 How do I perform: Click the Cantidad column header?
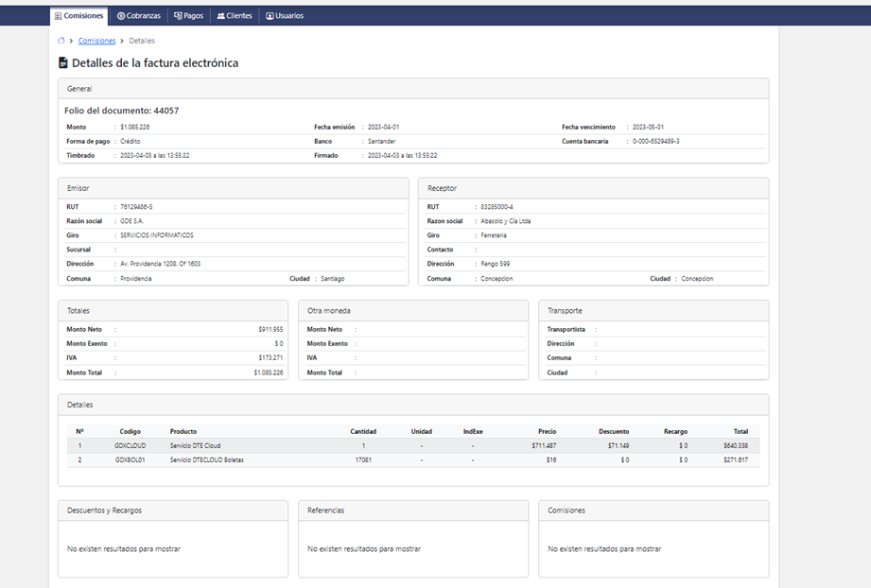click(x=362, y=431)
